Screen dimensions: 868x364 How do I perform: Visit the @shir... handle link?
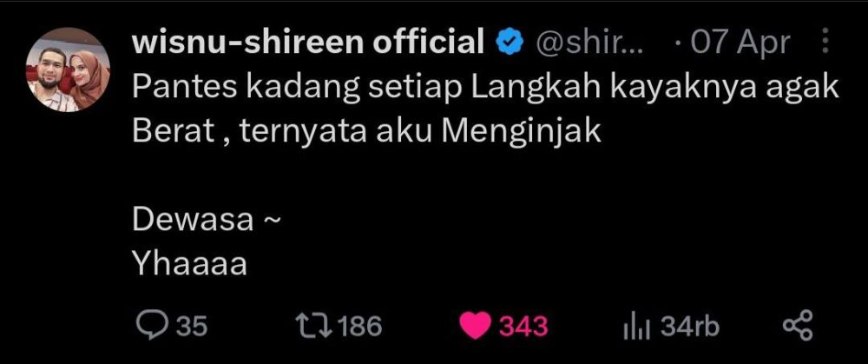(x=588, y=43)
